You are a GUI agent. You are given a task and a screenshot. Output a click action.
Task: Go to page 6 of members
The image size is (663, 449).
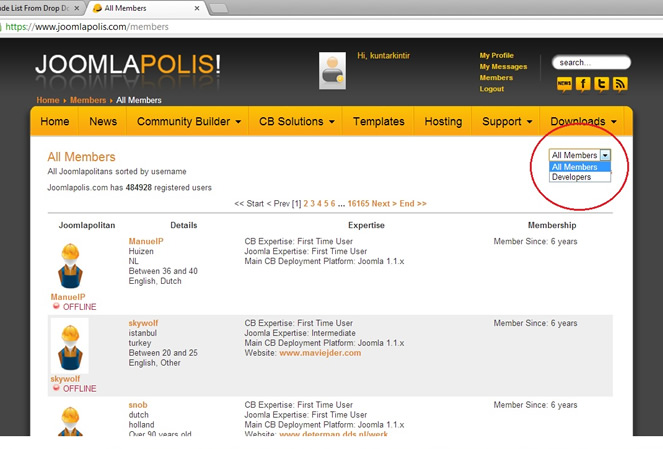pyautogui.click(x=333, y=204)
